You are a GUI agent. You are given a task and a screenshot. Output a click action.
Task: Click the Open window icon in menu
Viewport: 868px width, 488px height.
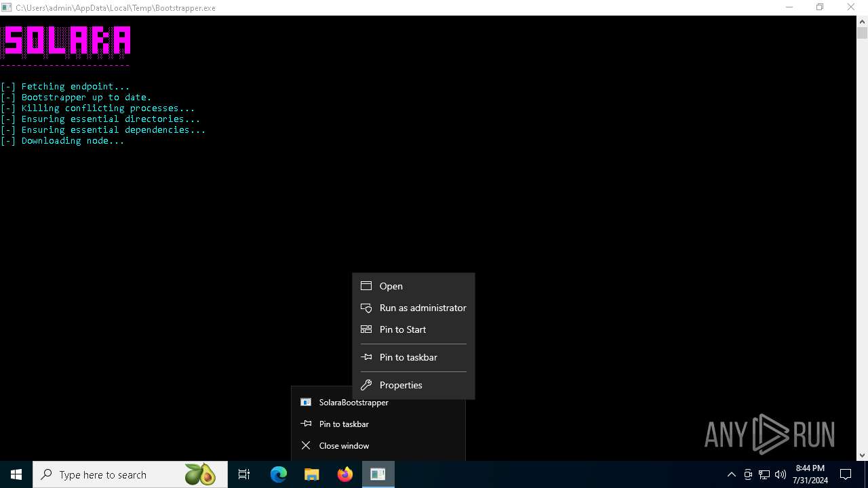click(366, 286)
